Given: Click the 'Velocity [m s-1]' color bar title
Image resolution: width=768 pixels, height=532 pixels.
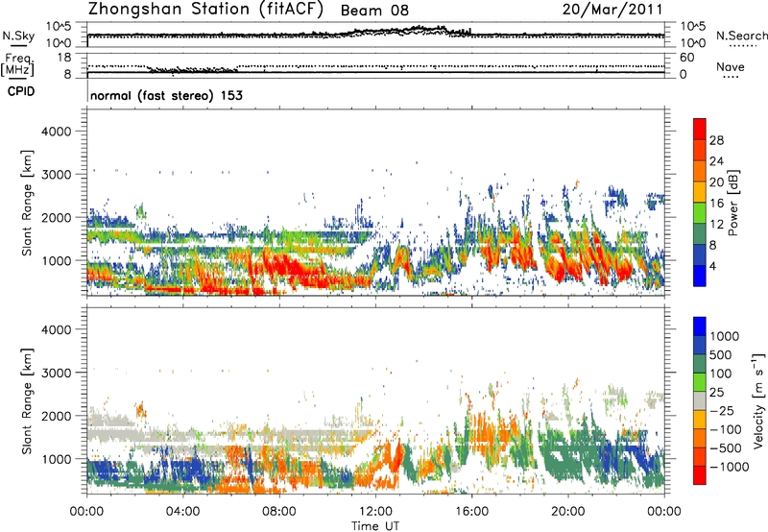Looking at the screenshot, I should 758,399.
